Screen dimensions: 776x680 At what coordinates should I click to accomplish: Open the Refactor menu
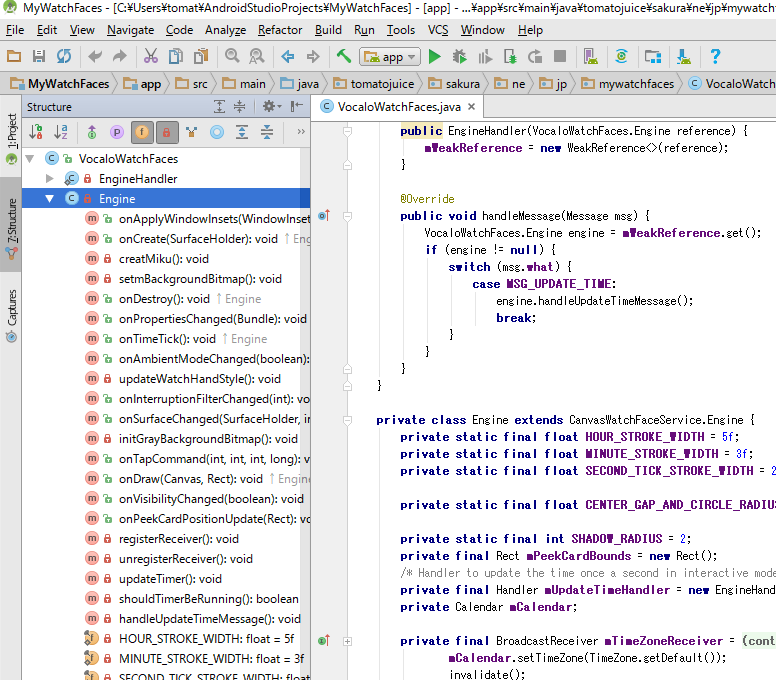(x=280, y=30)
